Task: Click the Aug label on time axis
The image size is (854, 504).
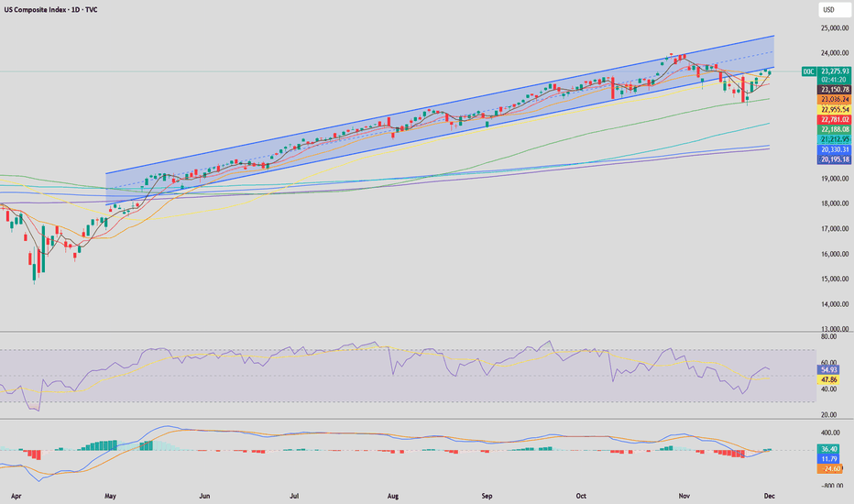Action: tap(393, 495)
